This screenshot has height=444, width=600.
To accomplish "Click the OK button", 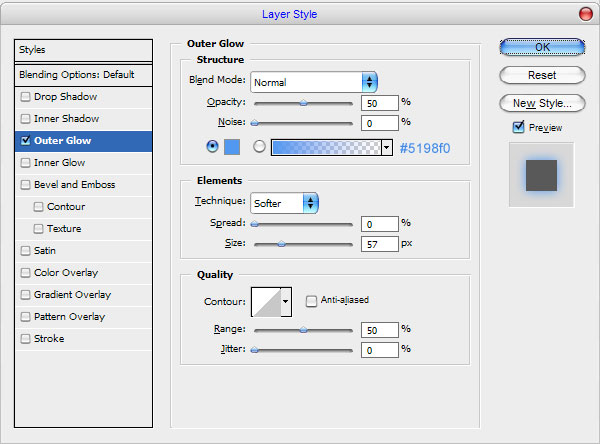I will pos(542,47).
